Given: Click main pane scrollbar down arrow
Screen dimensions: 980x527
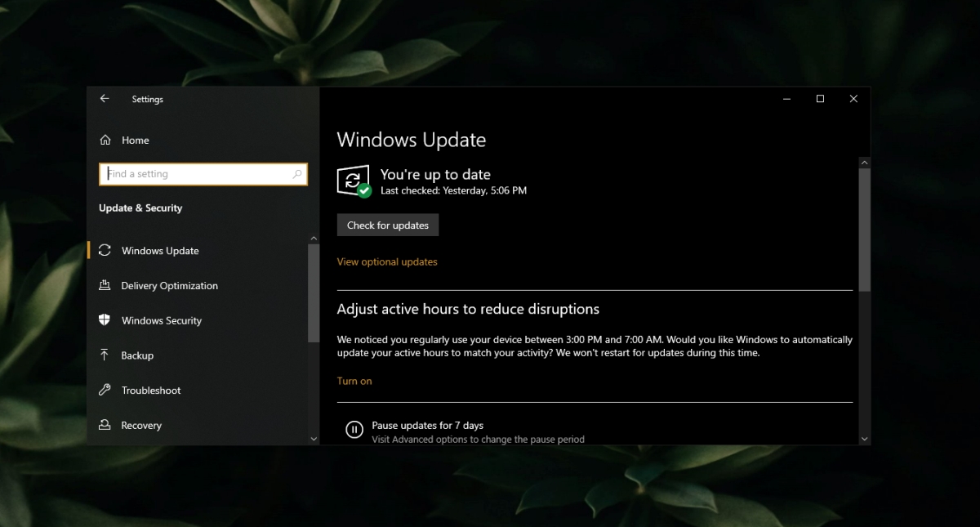Looking at the screenshot, I should (x=865, y=439).
